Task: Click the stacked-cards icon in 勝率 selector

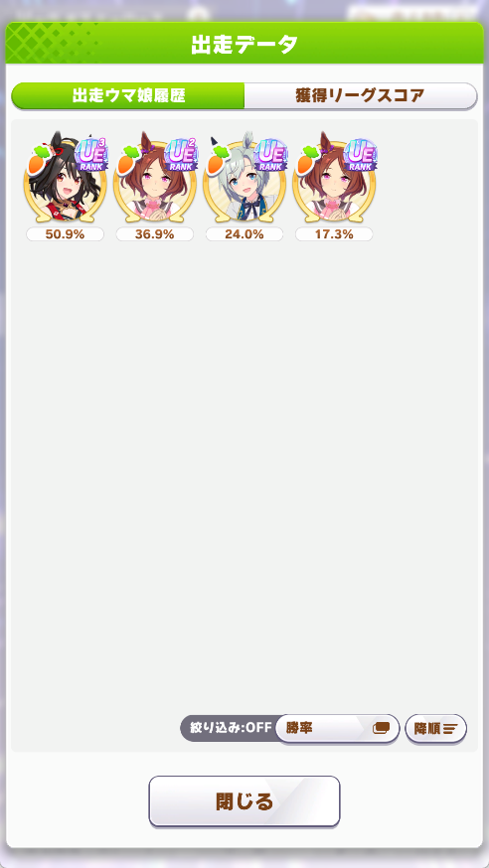Action: 382,729
